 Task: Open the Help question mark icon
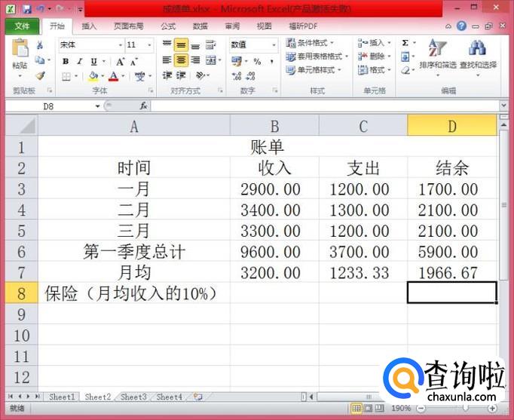[x=461, y=26]
